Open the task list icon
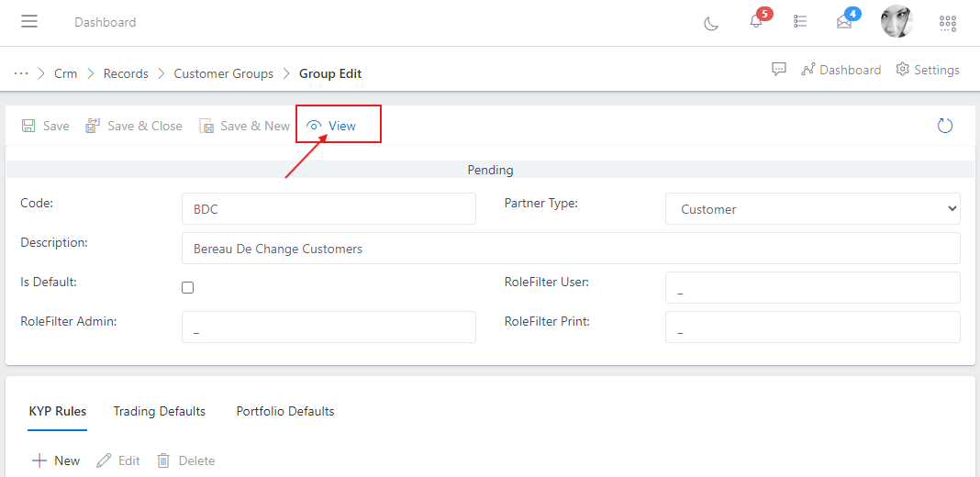The width and height of the screenshot is (980, 477). (x=800, y=21)
